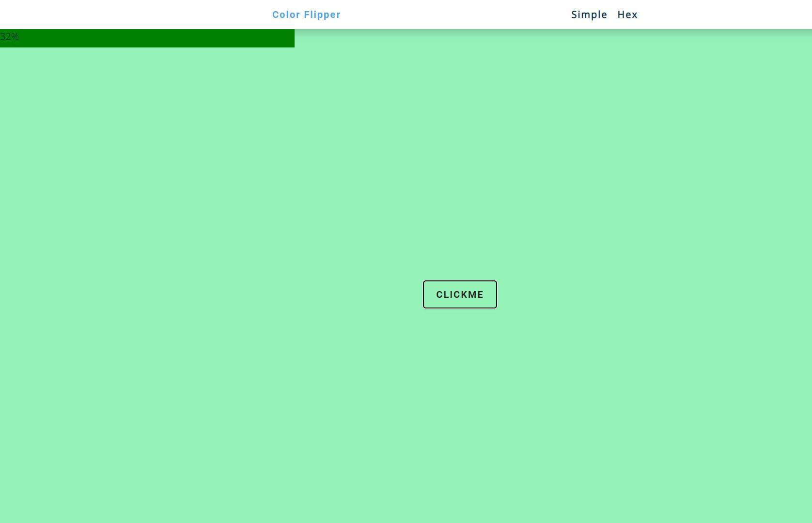Click the unfilled area right of the progress bar
The image size is (812, 523).
(x=533, y=38)
